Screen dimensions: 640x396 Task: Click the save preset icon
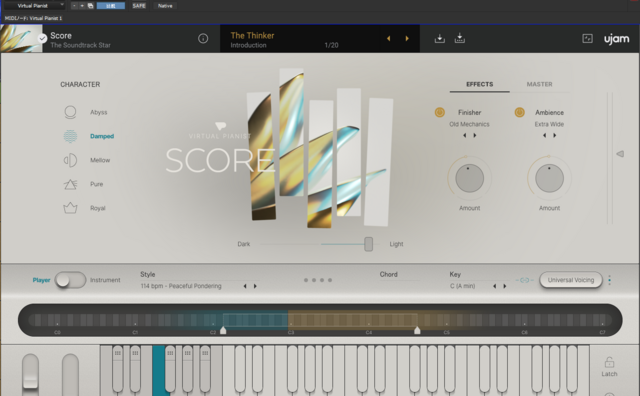[460, 38]
